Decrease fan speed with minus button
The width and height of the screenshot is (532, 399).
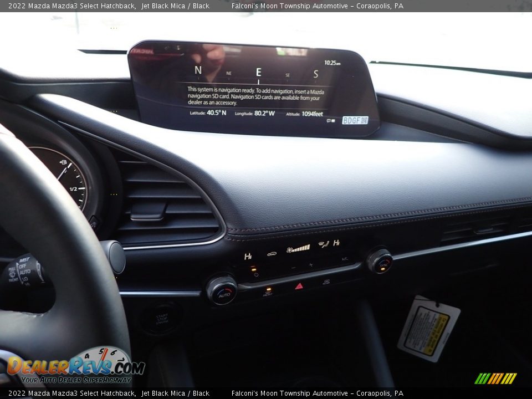coord(294,268)
